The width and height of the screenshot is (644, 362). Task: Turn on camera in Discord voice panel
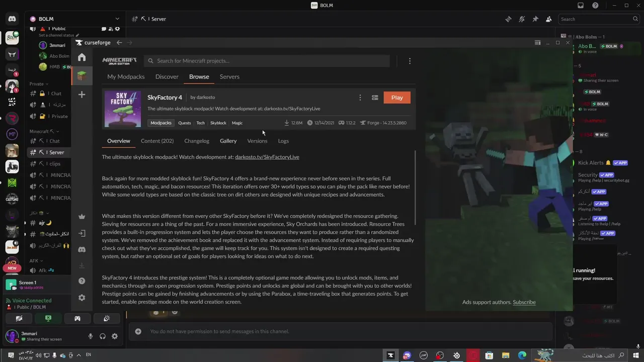tap(19, 318)
